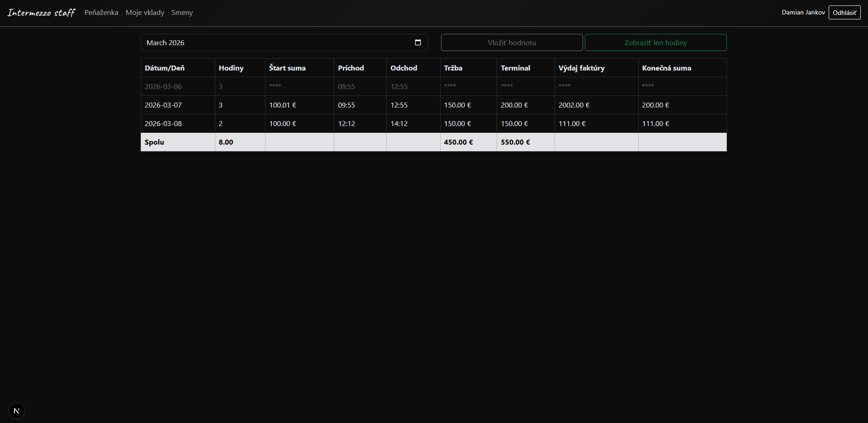Screen dimensions: 868x423
Task: Click the Spolu totals row
Action: (x=155, y=142)
